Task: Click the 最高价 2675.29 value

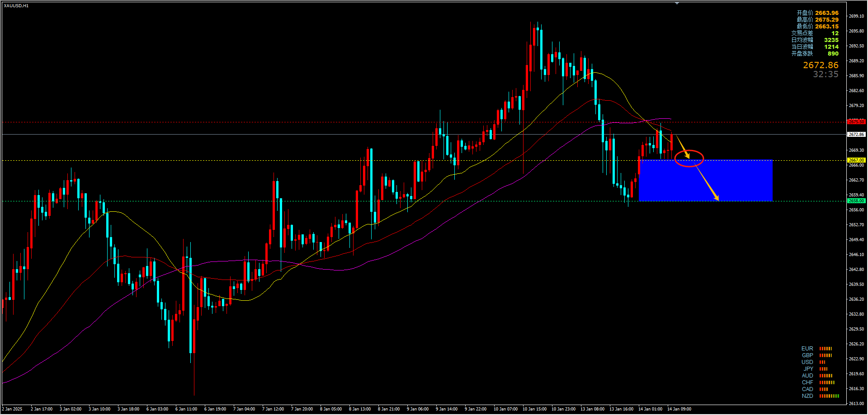Action: click(827, 20)
